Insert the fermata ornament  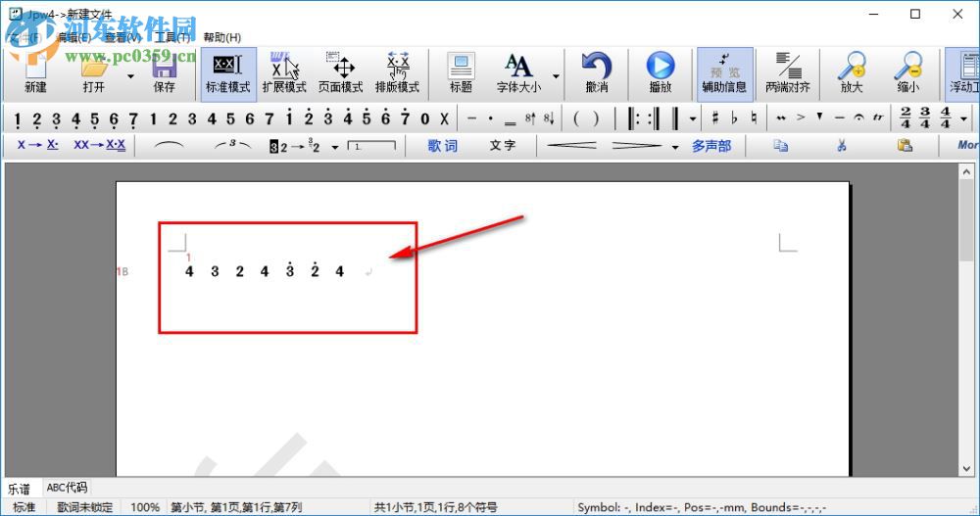click(x=859, y=117)
